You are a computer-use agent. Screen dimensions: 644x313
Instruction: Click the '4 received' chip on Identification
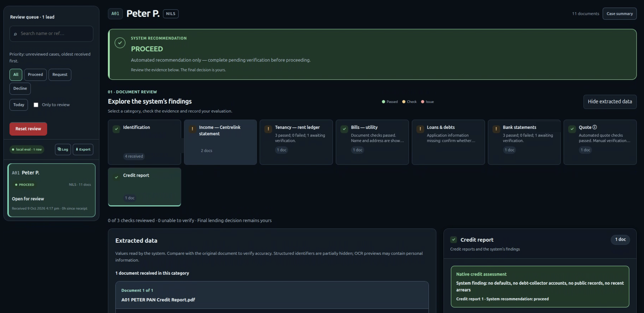pos(134,156)
